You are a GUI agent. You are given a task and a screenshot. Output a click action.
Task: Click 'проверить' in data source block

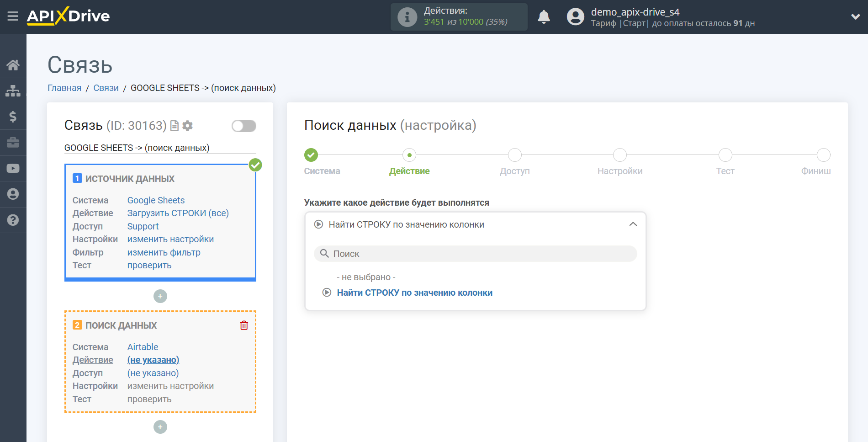(149, 265)
